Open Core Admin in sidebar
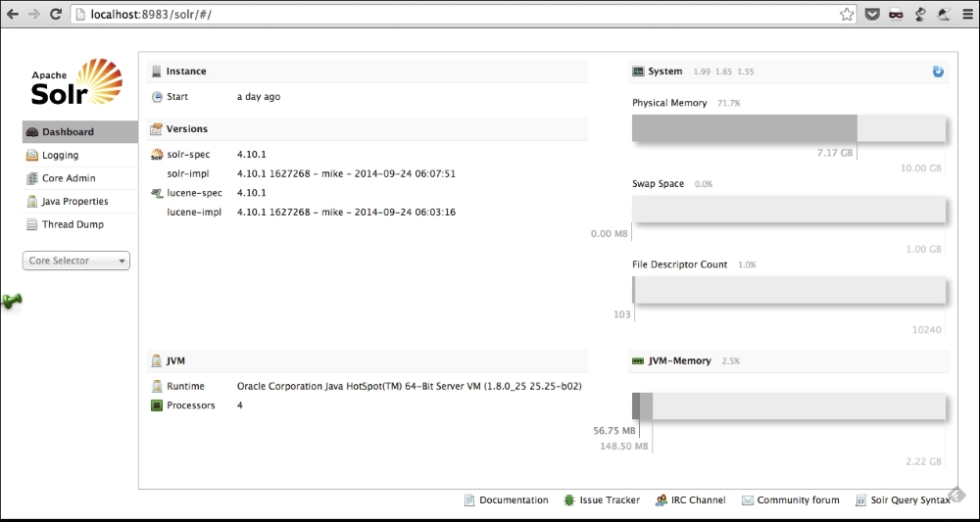This screenshot has width=980, height=522. point(80,178)
